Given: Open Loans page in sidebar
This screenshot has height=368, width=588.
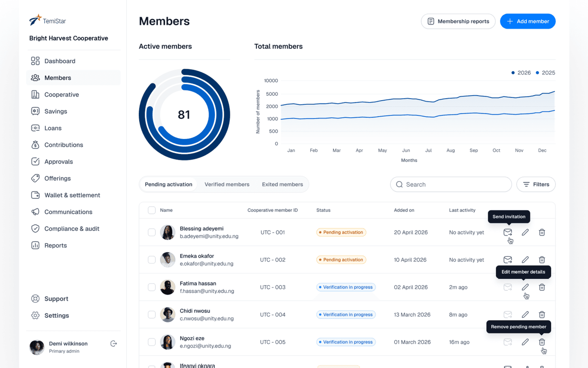Looking at the screenshot, I should [73, 128].
